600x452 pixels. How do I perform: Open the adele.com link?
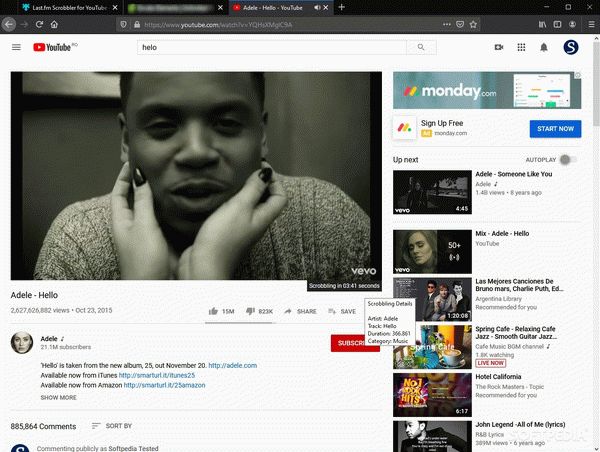point(233,365)
